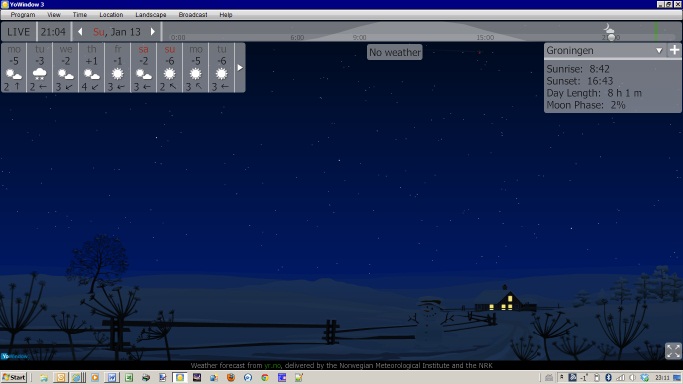This screenshot has height=384, width=683.
Task: Select Tuesday's snow forecast, -3 degrees
Action: click(x=40, y=67)
